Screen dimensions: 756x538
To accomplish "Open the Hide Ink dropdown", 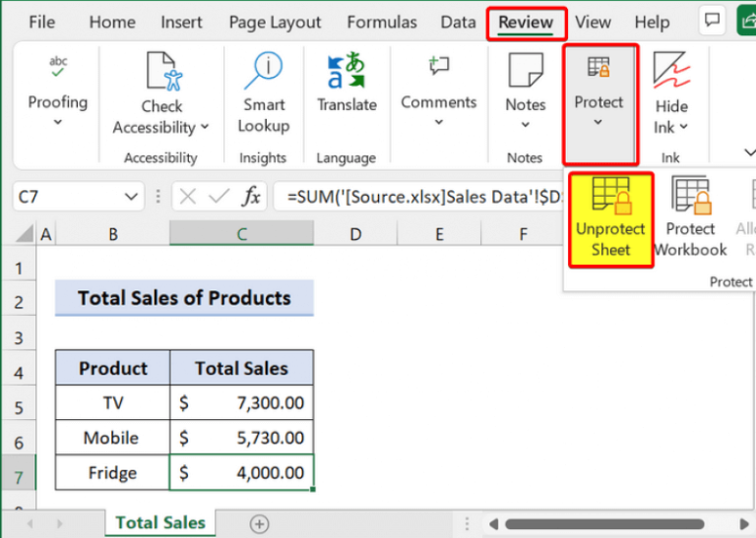I will [x=671, y=116].
